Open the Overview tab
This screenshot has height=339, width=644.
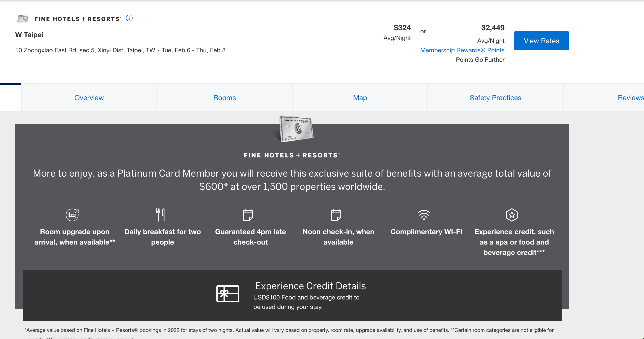89,98
